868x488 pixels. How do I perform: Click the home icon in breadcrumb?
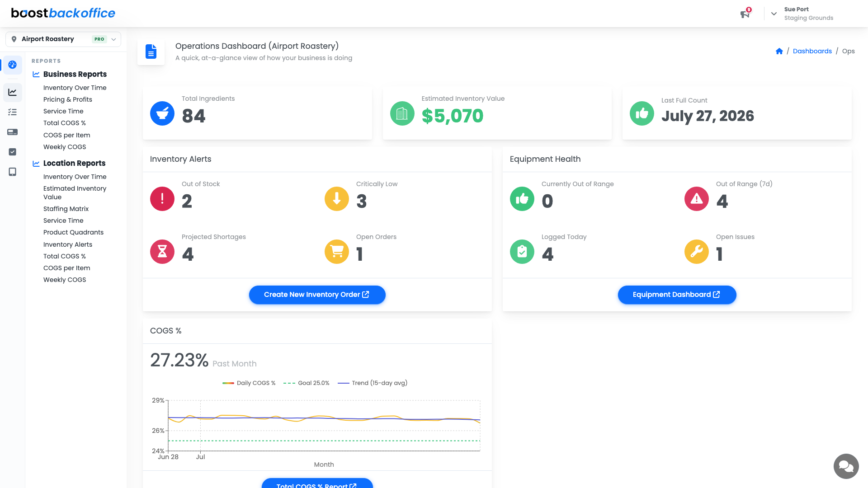(x=779, y=51)
